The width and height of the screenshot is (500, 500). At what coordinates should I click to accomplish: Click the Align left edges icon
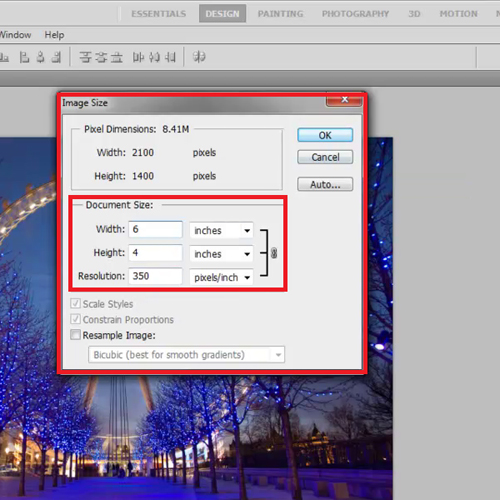(x=24, y=57)
